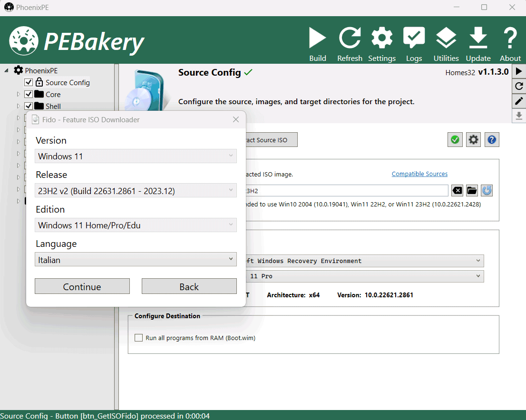The height and width of the screenshot is (420, 526).
Task: Browse source folder with folder icon
Action: 472,191
